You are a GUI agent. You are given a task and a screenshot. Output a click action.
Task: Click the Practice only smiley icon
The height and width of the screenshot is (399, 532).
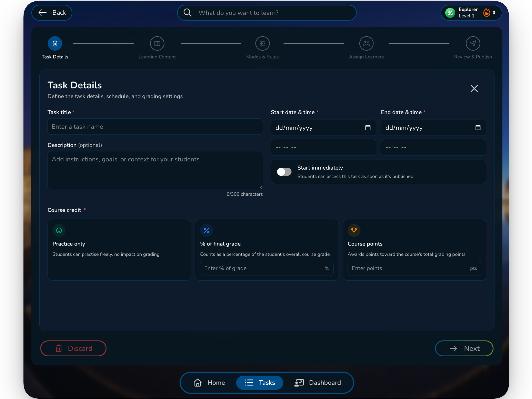(59, 230)
